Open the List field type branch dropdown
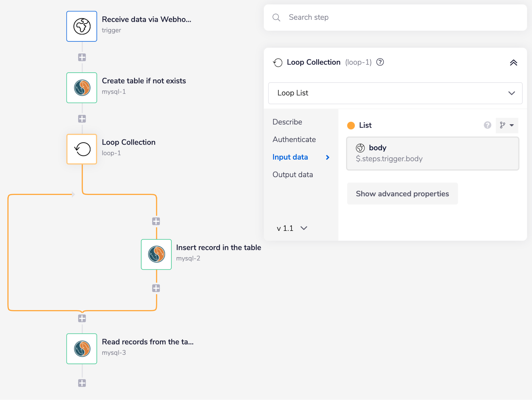 coord(507,125)
